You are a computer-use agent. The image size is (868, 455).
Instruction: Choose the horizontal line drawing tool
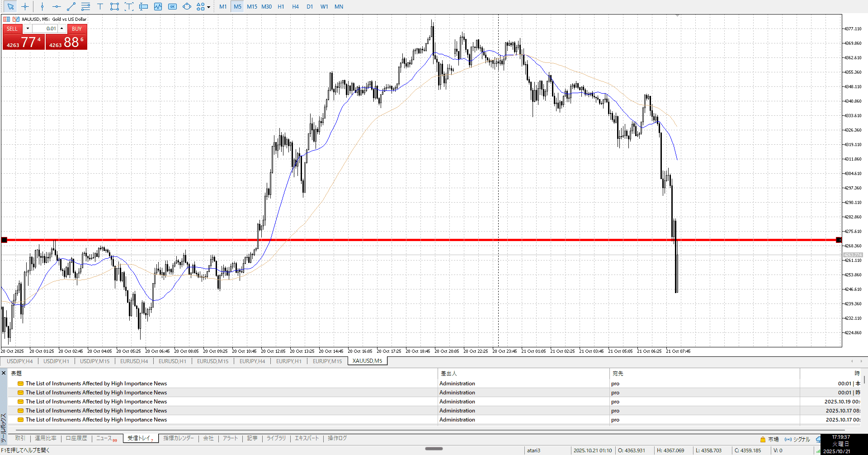coord(57,7)
